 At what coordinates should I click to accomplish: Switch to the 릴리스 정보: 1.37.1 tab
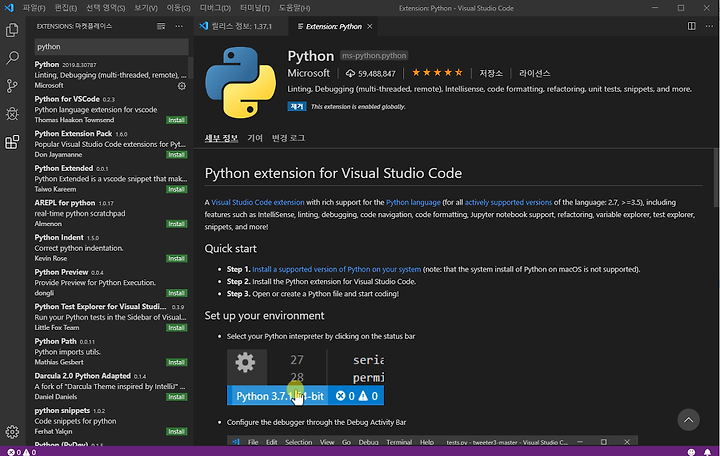click(x=241, y=27)
